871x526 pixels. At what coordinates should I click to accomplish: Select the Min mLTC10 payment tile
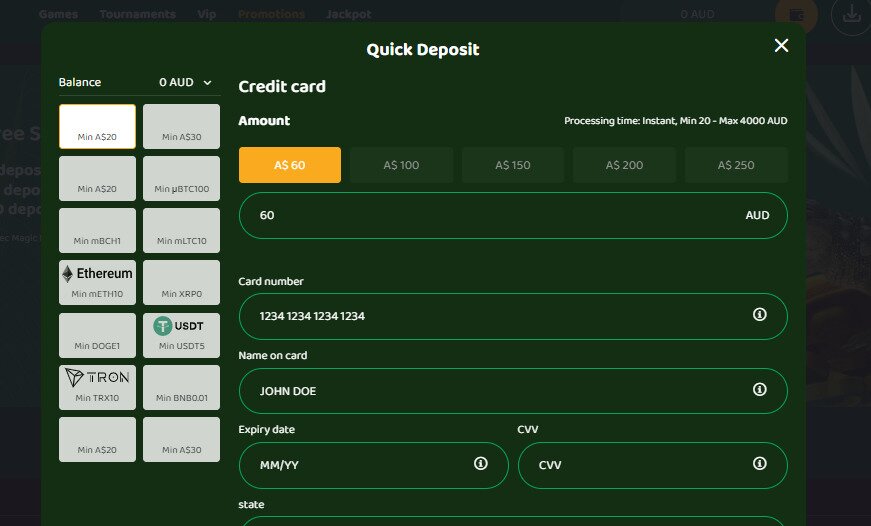click(x=181, y=231)
